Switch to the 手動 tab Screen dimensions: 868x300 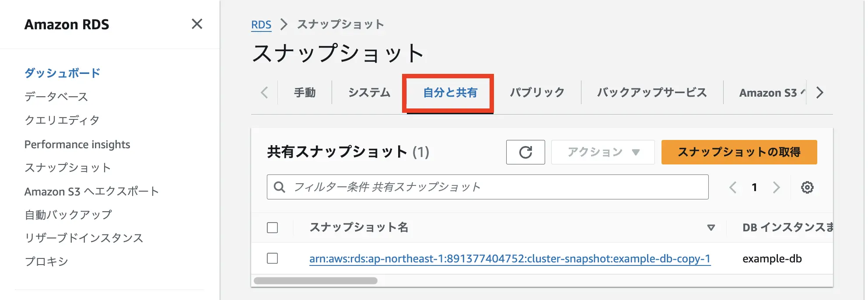coord(304,93)
